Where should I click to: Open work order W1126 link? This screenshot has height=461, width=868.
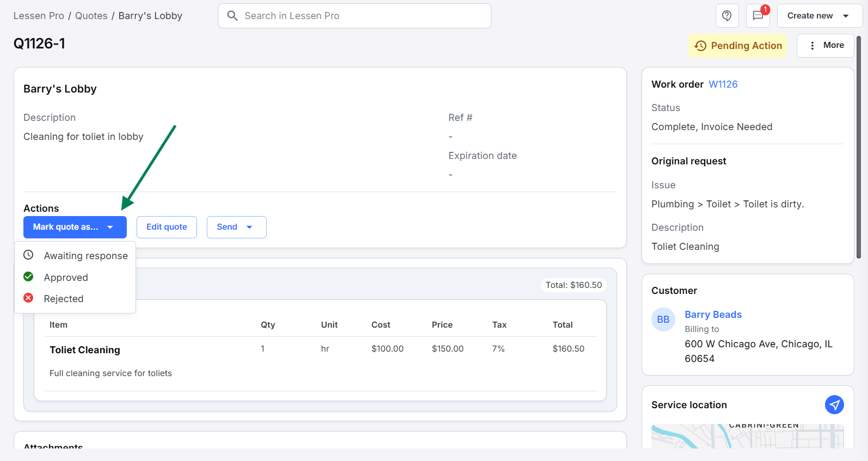point(723,84)
